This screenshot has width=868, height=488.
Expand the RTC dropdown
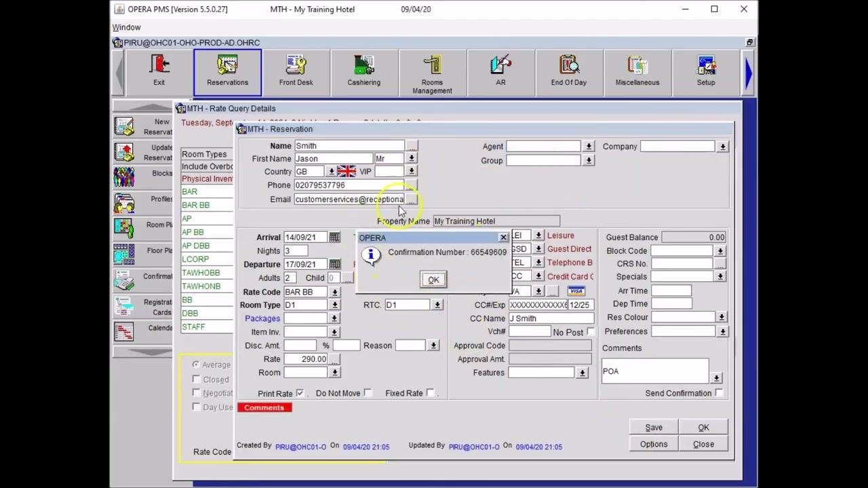tap(437, 305)
